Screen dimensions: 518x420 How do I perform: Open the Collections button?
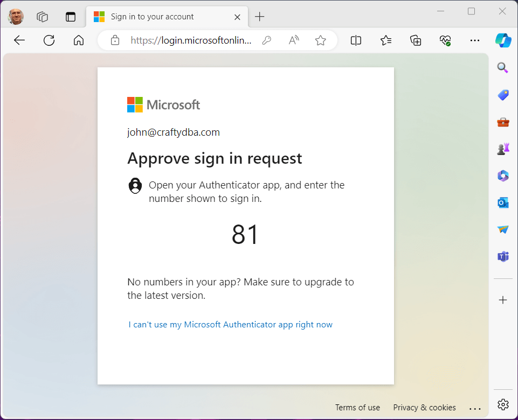[415, 40]
